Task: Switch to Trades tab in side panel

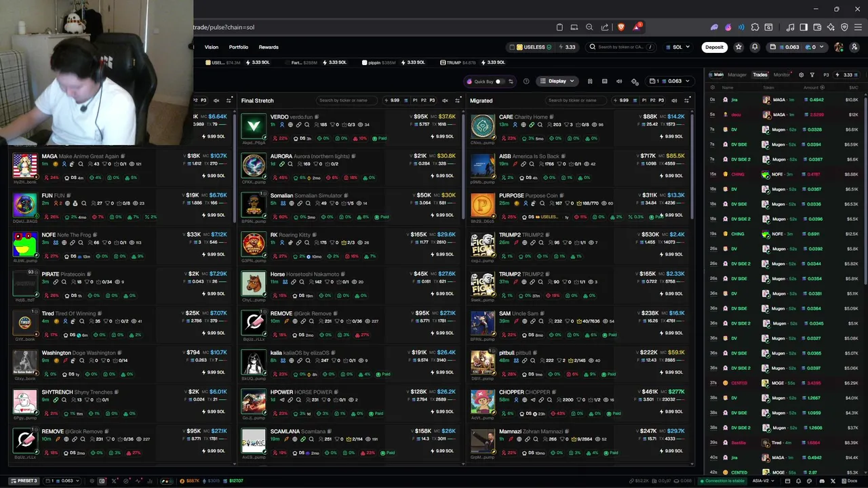Action: 760,75
